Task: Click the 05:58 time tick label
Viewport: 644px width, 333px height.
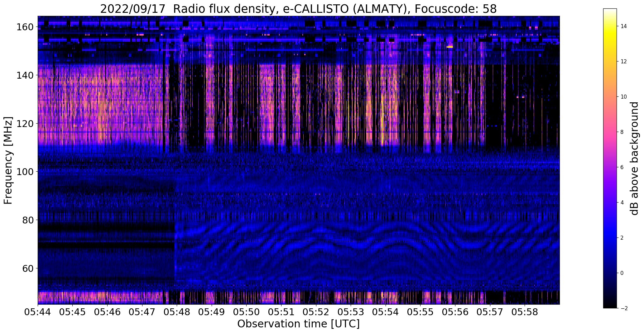Action: [525, 312]
